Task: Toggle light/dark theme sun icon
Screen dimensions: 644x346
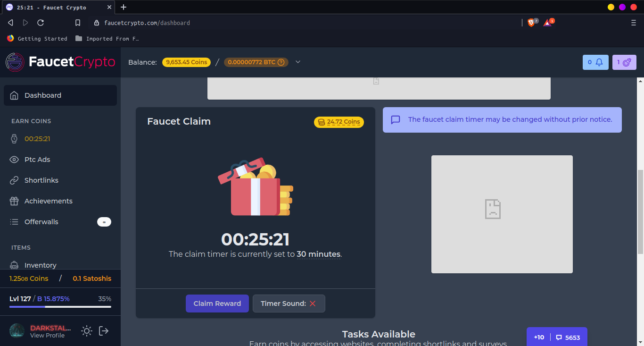Action: pos(86,331)
